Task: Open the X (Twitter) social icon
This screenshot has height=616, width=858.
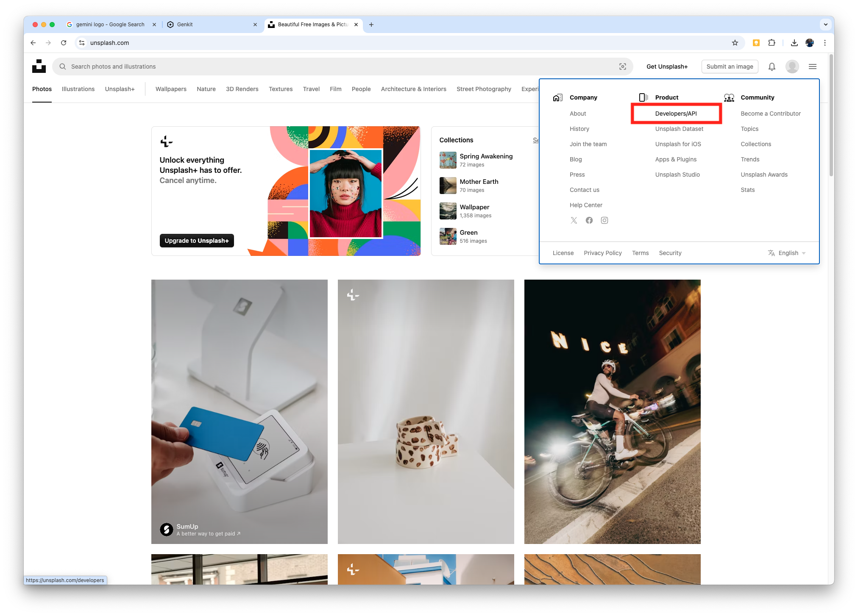Action: [574, 220]
